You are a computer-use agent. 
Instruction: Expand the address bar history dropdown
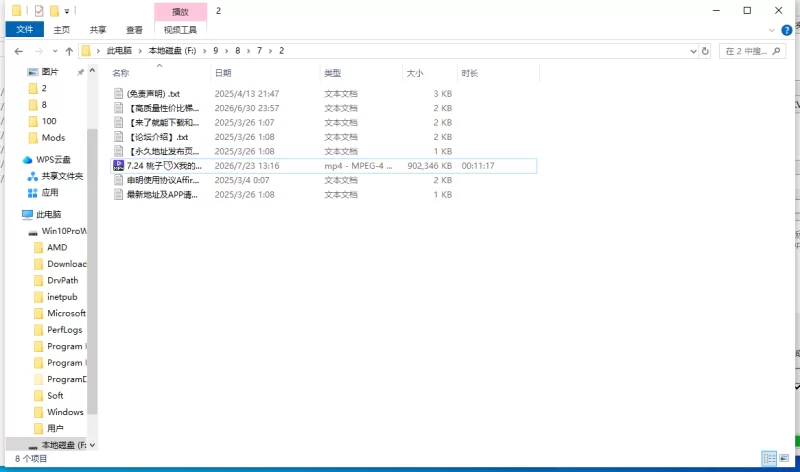[693, 51]
